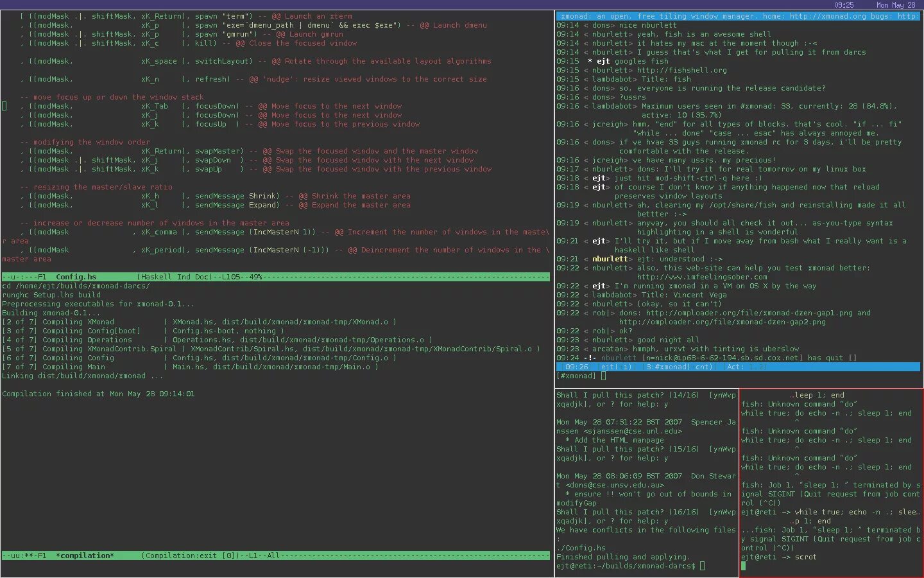Click the ./Config.hs conflict file name
The width and height of the screenshot is (924, 578).
tap(581, 548)
